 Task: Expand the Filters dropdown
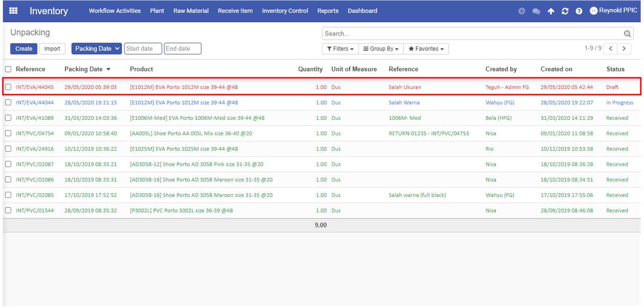340,49
